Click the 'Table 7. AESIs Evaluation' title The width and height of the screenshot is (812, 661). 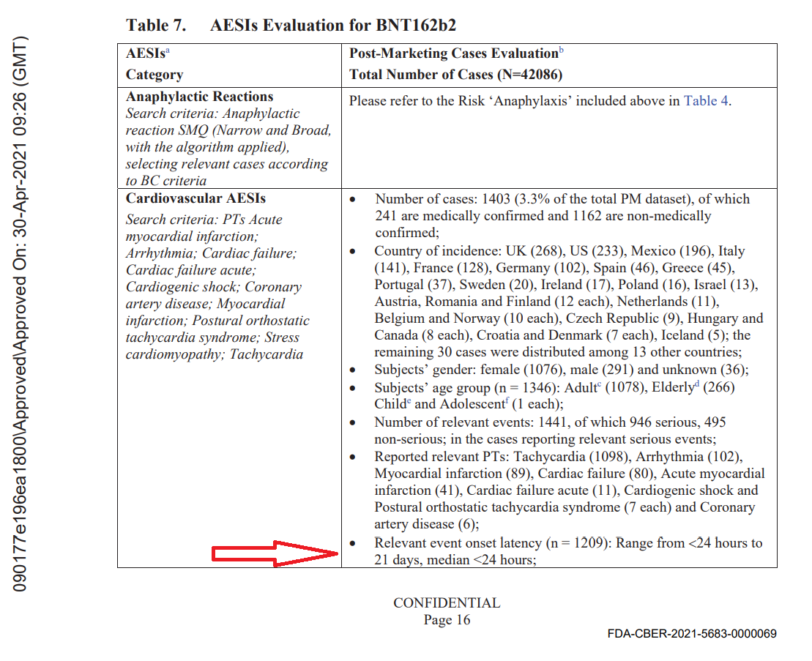click(291, 25)
